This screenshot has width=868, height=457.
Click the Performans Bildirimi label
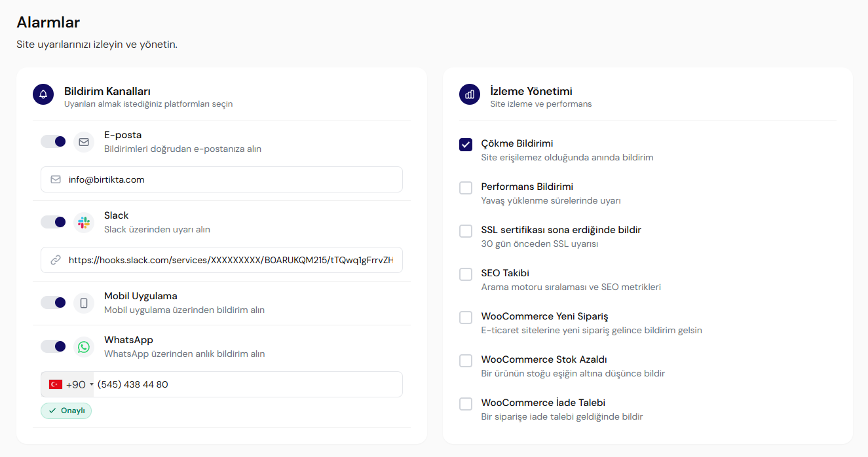pyautogui.click(x=527, y=187)
